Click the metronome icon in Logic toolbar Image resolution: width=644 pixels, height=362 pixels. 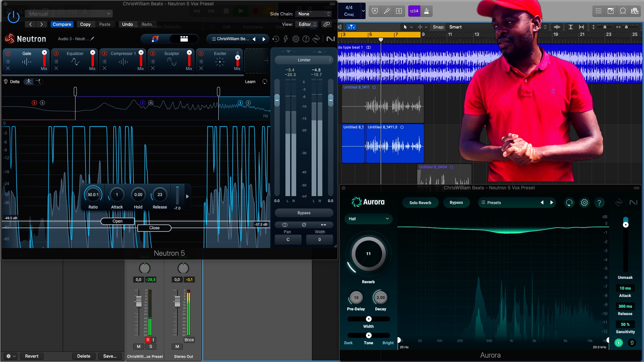(426, 11)
